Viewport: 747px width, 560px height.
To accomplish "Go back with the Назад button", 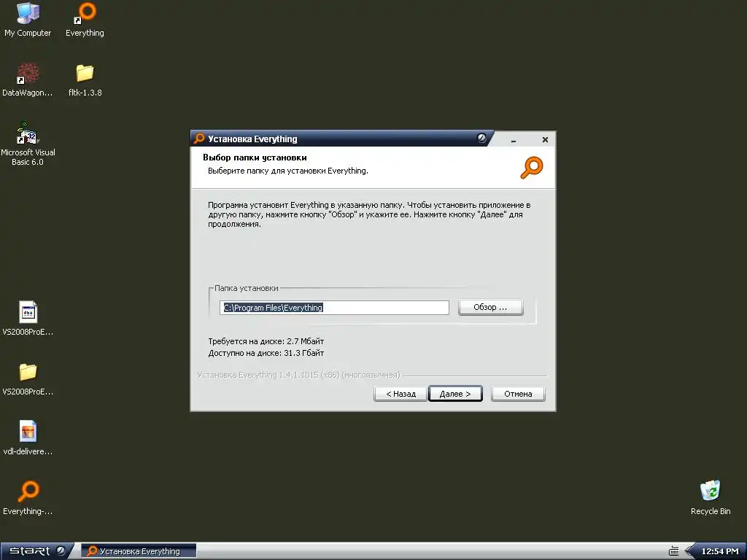I will coord(400,394).
